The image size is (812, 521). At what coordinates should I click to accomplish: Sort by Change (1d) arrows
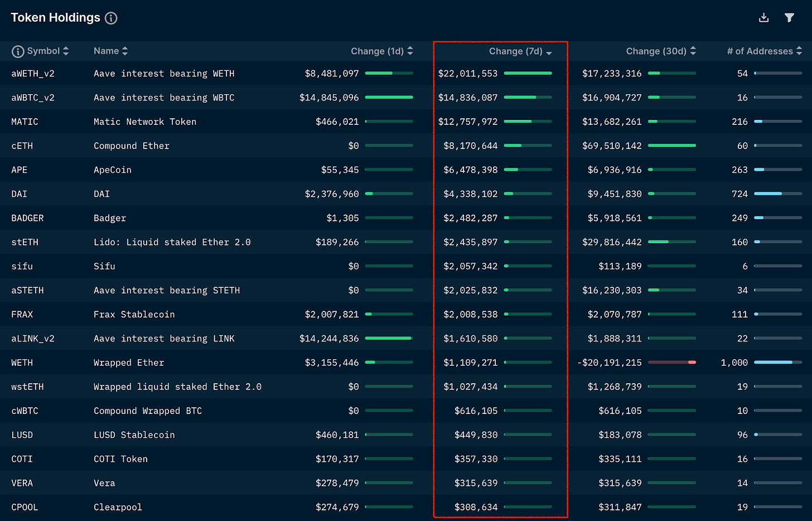click(410, 51)
